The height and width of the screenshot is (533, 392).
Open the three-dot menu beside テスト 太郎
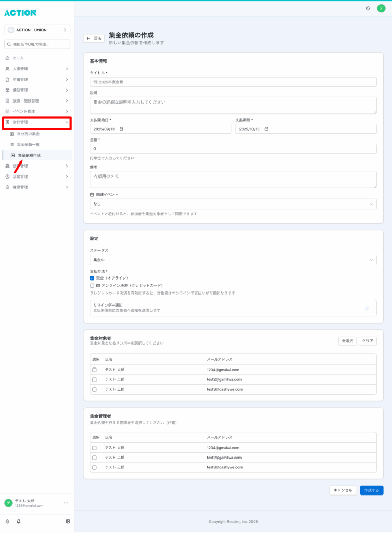66,503
